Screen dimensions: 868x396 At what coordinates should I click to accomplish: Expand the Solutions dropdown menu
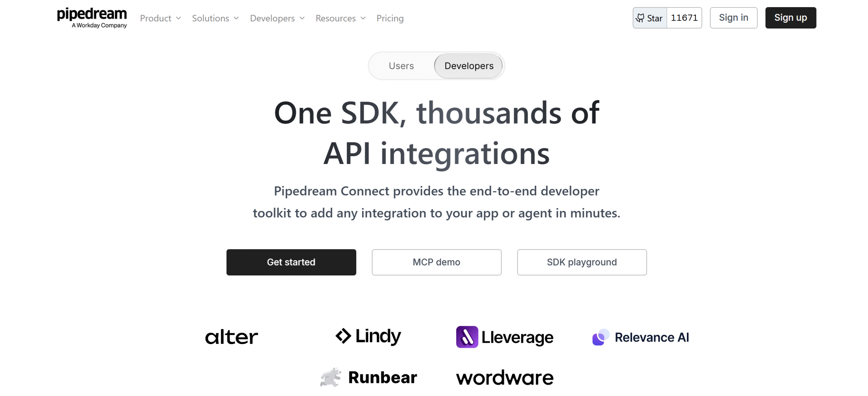[215, 18]
